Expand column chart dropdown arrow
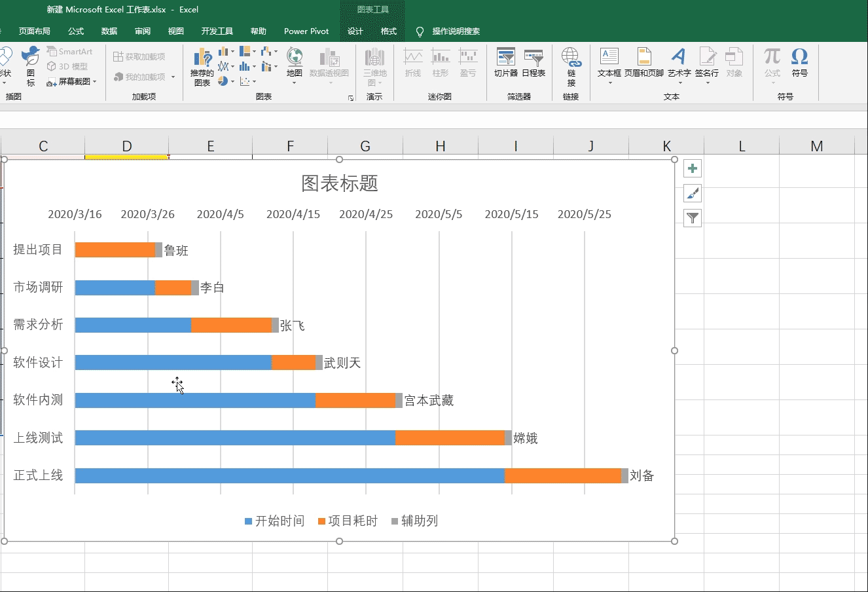The height and width of the screenshot is (592, 868). [233, 52]
